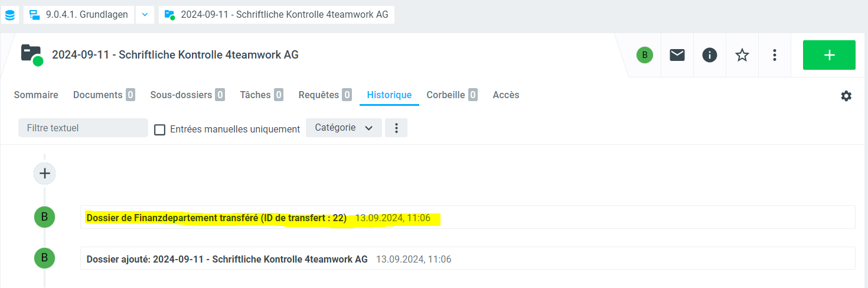Open the mail envelope icon

pyautogui.click(x=677, y=55)
